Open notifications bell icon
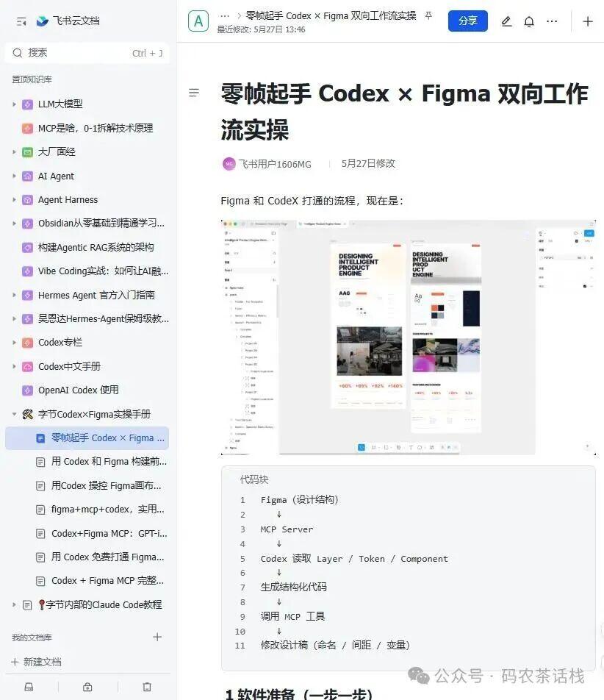604x700 pixels. click(x=529, y=21)
